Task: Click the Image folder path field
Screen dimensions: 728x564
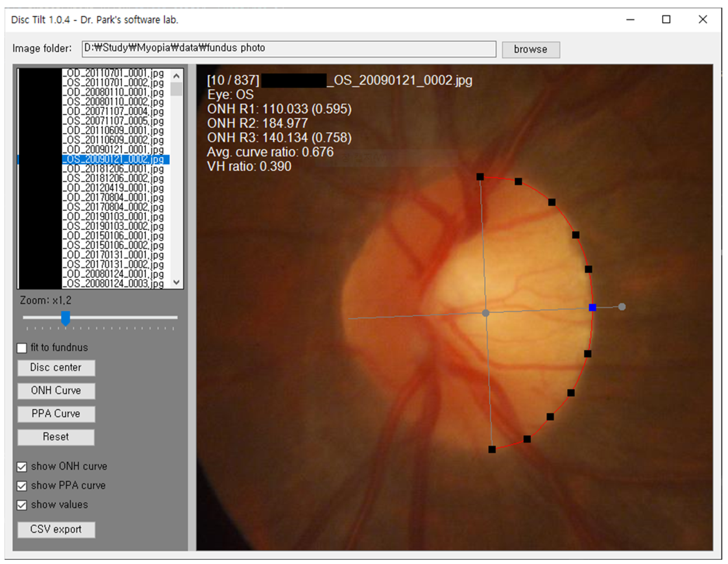Action: click(289, 49)
